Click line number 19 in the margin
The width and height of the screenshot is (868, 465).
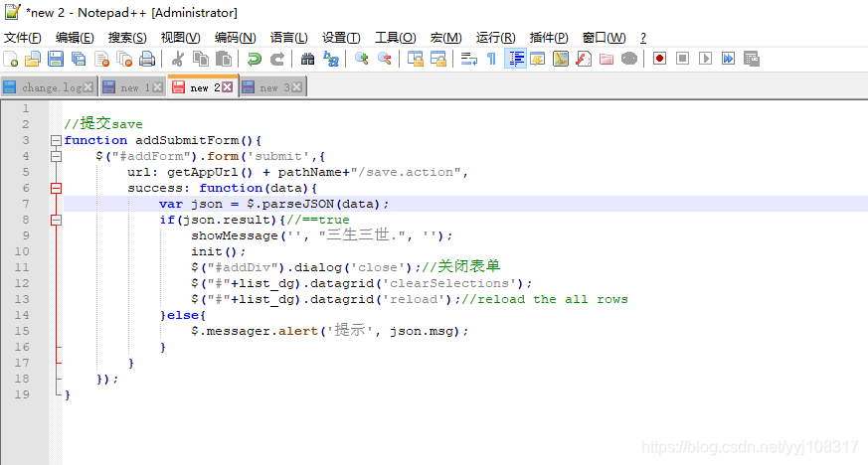point(22,394)
